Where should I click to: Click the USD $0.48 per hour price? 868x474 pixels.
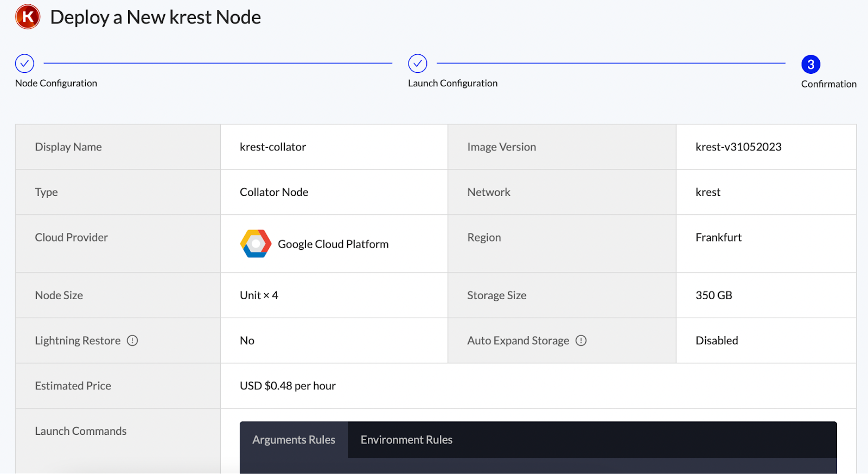[288, 386]
